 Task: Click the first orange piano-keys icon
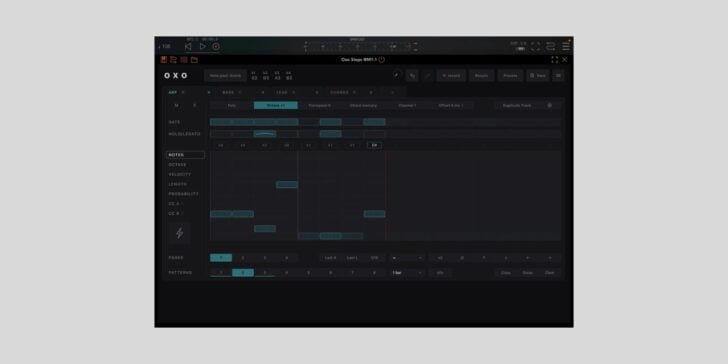point(163,60)
